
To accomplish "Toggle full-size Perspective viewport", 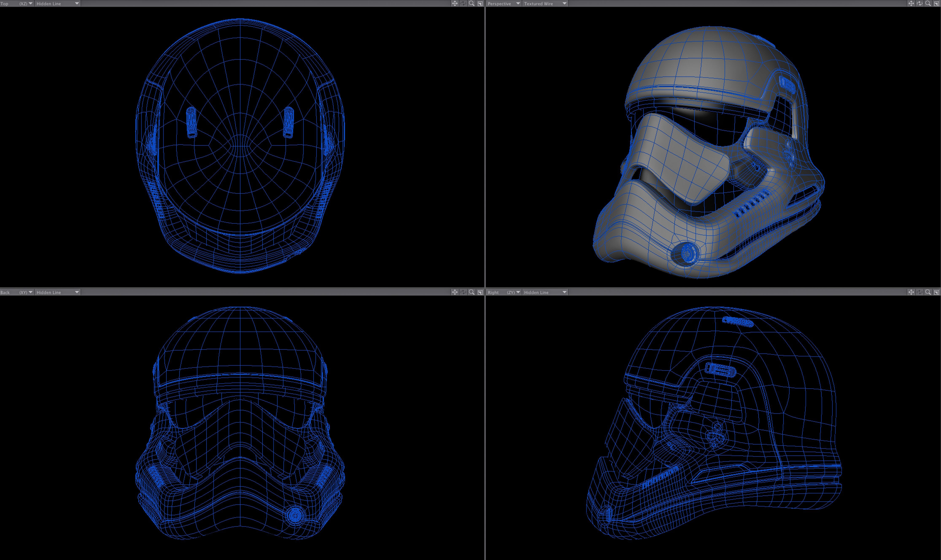I will click(937, 3).
